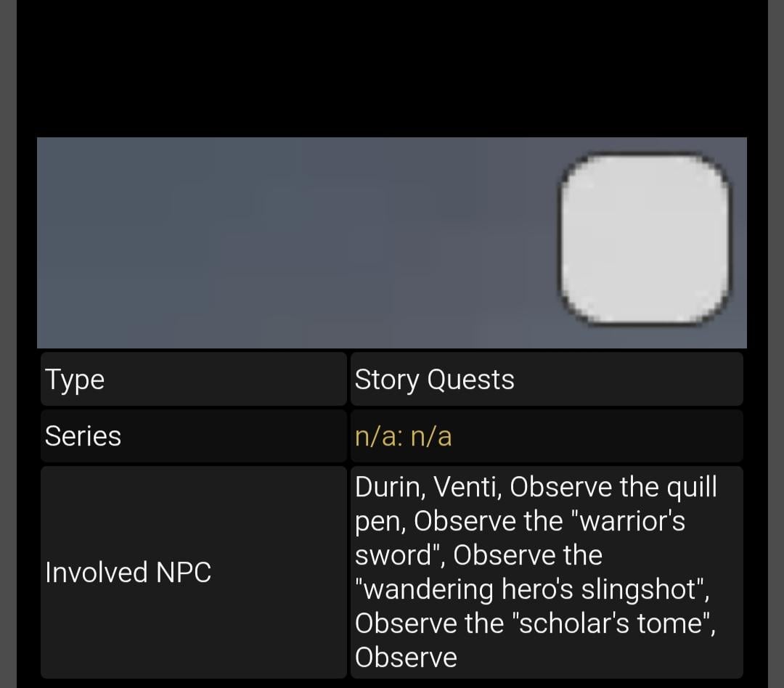784x688 pixels.
Task: Tap the last truncated "Observe" entry
Action: [406, 658]
